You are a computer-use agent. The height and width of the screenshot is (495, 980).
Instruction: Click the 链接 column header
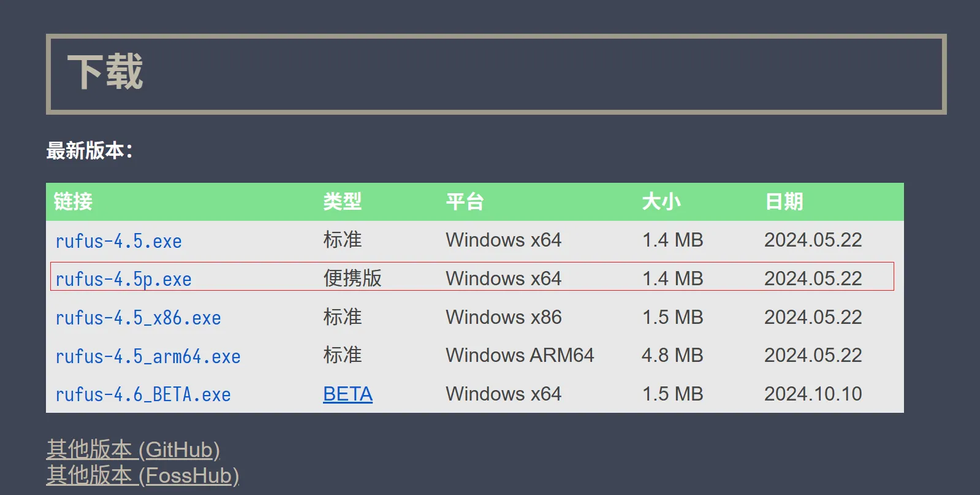click(x=73, y=201)
